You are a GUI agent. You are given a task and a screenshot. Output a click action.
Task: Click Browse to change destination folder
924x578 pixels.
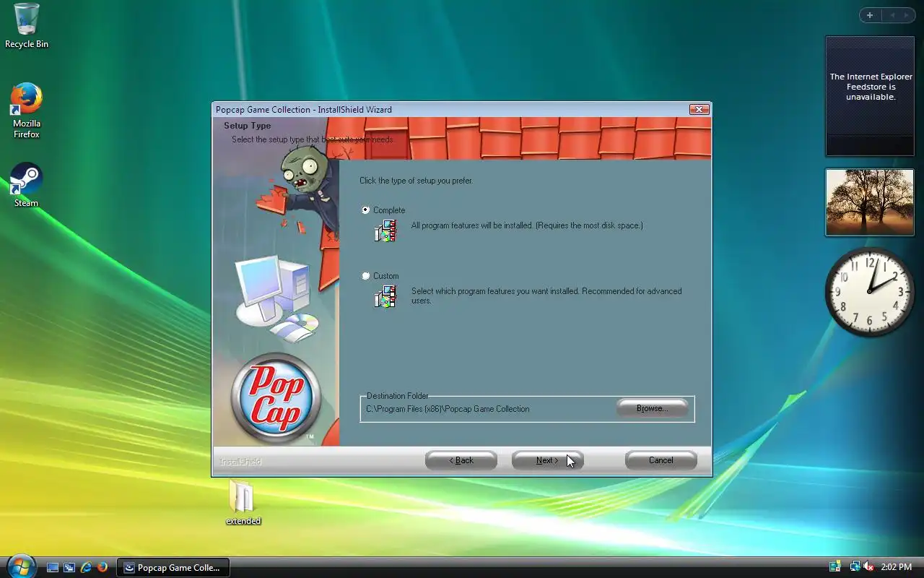point(652,408)
